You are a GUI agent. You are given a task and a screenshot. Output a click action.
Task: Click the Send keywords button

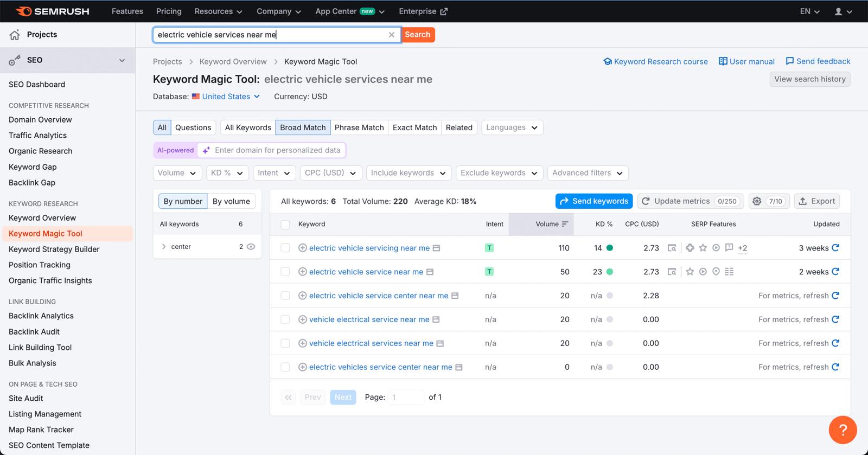point(594,201)
